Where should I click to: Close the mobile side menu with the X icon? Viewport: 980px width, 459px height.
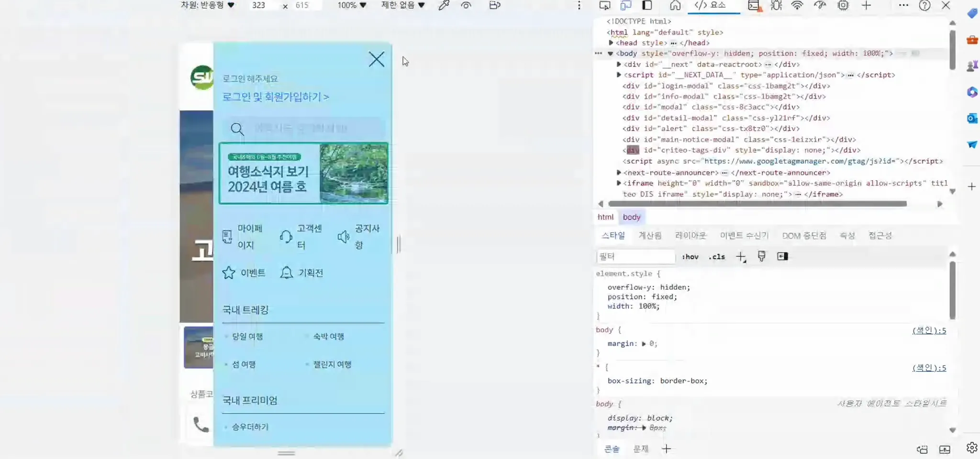click(377, 60)
